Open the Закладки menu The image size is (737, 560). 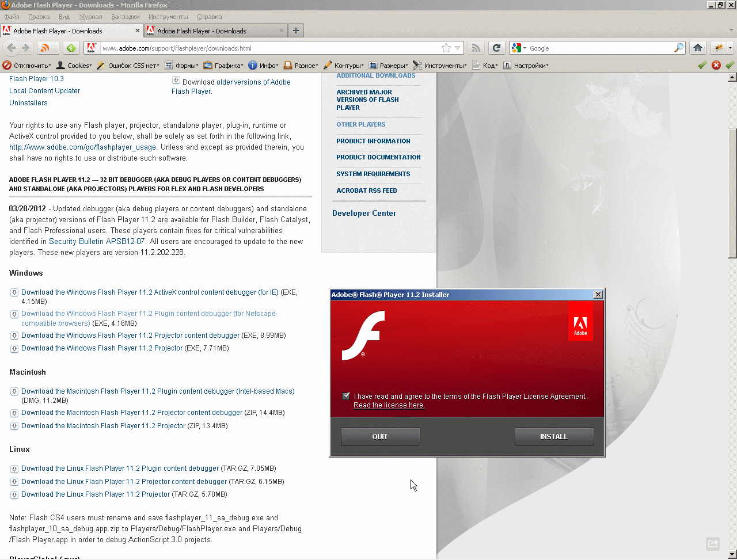[126, 17]
